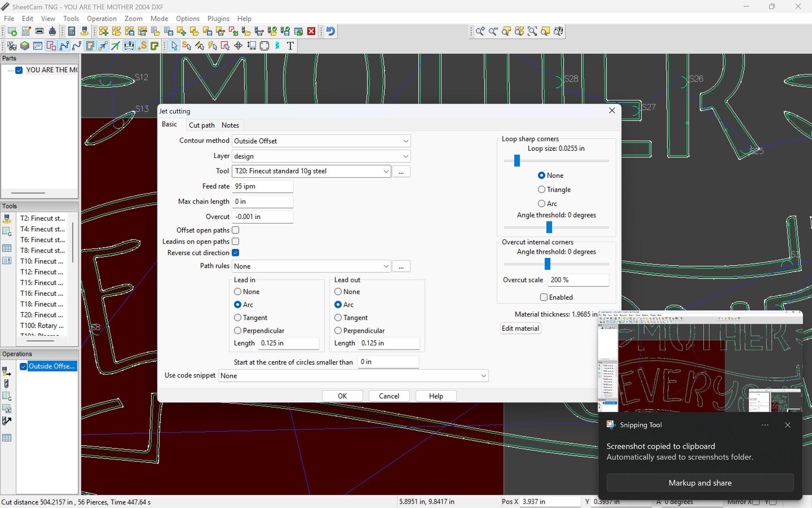Click the table grid icon at the bottom of Operations panel
The image size is (812, 508).
7,438
